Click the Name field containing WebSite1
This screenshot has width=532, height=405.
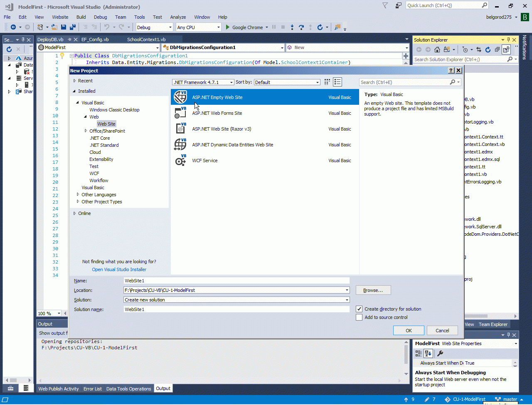[236, 281]
